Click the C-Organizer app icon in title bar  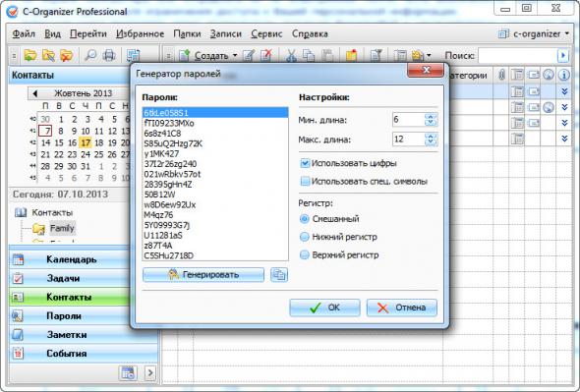(12, 12)
